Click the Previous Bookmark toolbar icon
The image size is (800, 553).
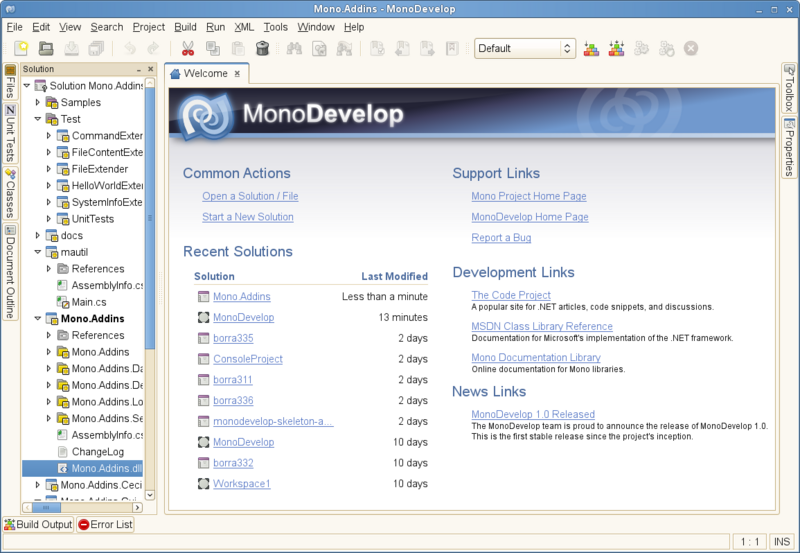pyautogui.click(x=402, y=48)
